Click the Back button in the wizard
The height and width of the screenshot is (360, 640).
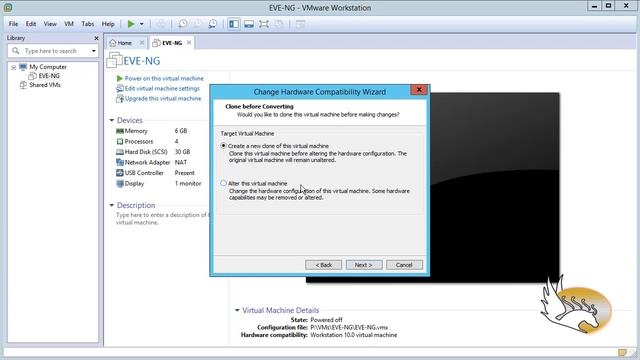[324, 265]
